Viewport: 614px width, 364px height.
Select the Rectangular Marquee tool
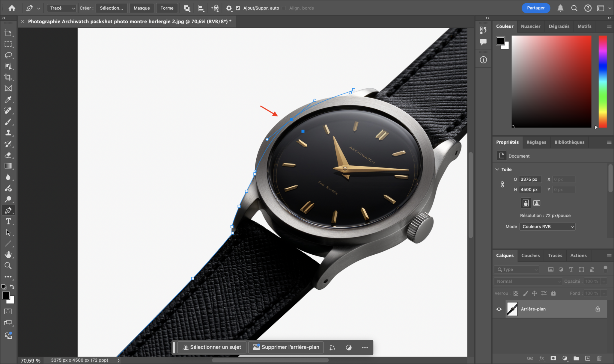click(x=8, y=44)
